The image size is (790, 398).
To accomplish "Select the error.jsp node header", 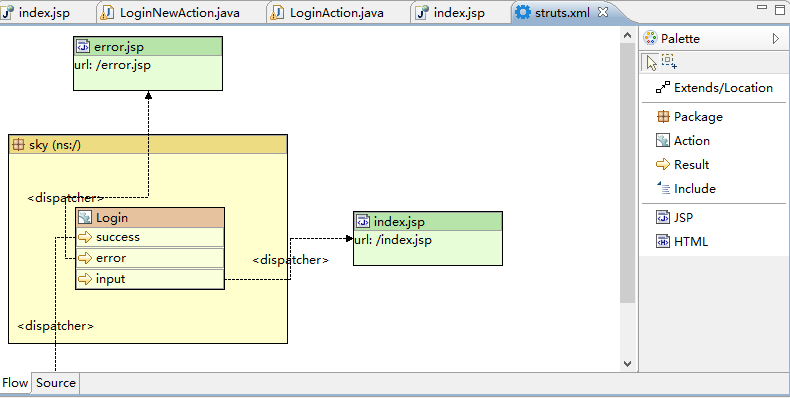I will 148,46.
